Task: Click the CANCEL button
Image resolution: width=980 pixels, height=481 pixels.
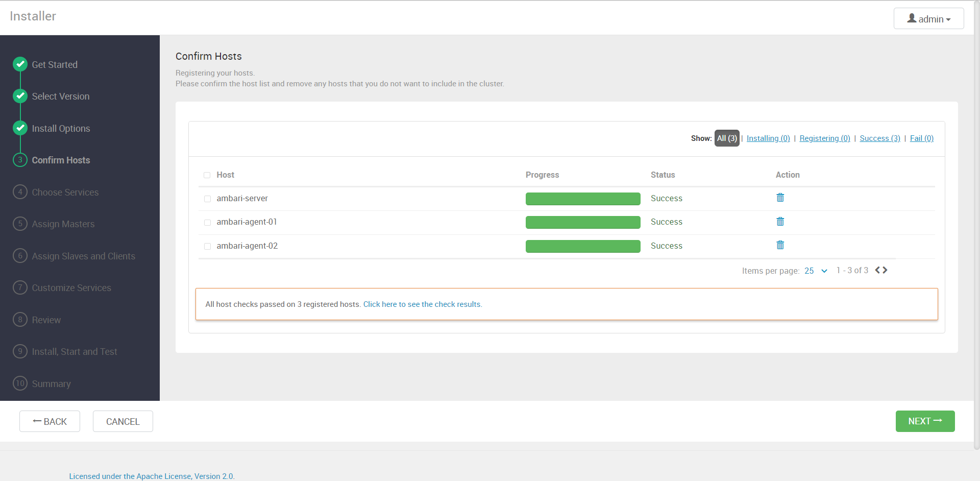Action: tap(122, 421)
